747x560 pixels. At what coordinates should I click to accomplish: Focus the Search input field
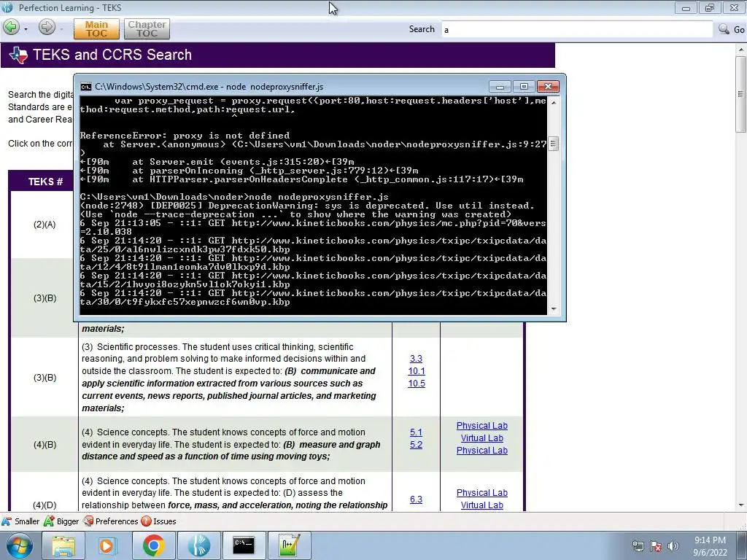click(576, 29)
